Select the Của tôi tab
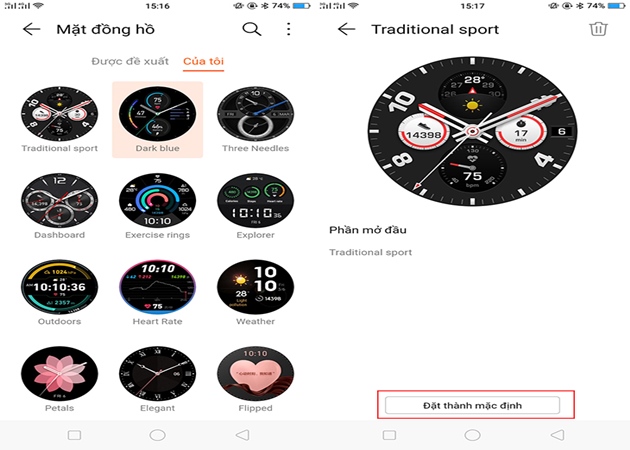Image resolution: width=630 pixels, height=450 pixels. point(203,61)
